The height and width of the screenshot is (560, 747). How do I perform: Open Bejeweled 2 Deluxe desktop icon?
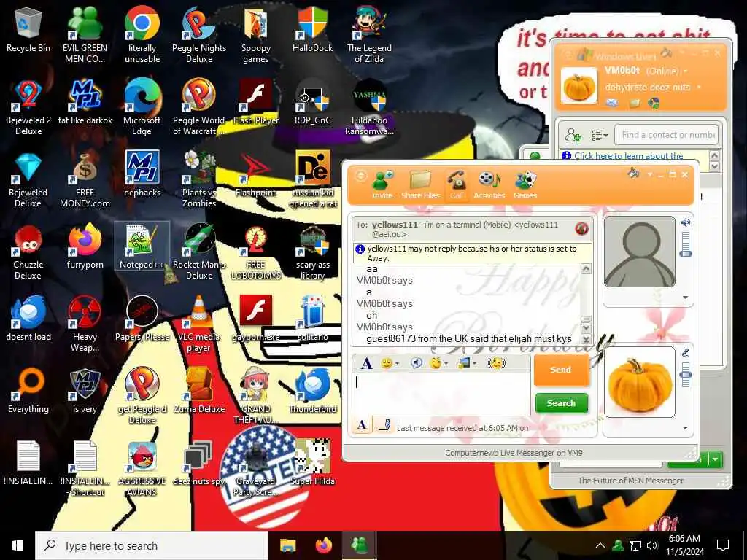tap(28, 106)
